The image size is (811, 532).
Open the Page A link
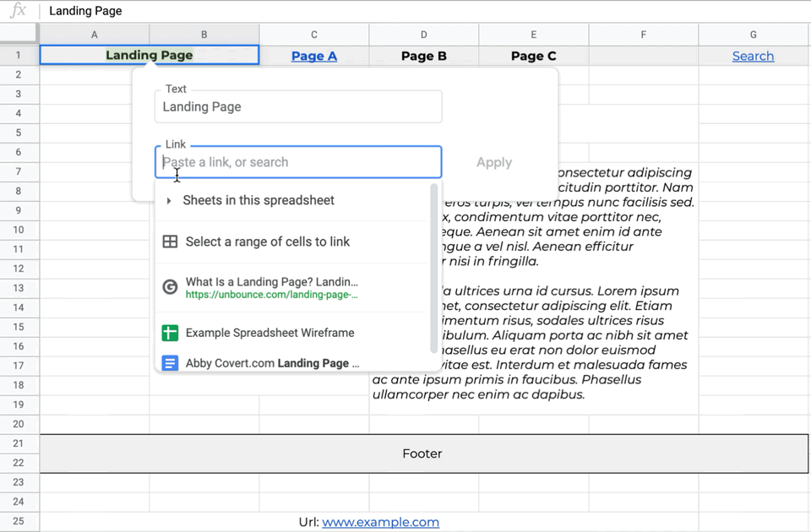click(x=314, y=56)
